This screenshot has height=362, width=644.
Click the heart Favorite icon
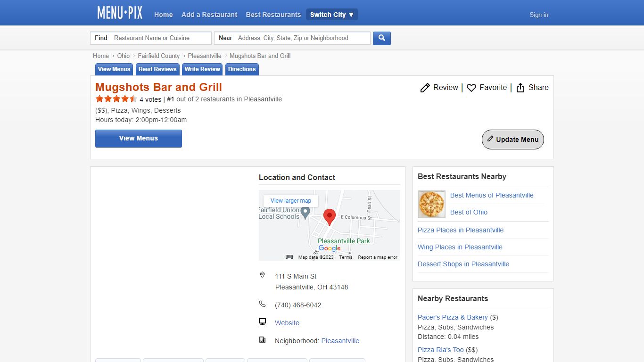tap(471, 88)
